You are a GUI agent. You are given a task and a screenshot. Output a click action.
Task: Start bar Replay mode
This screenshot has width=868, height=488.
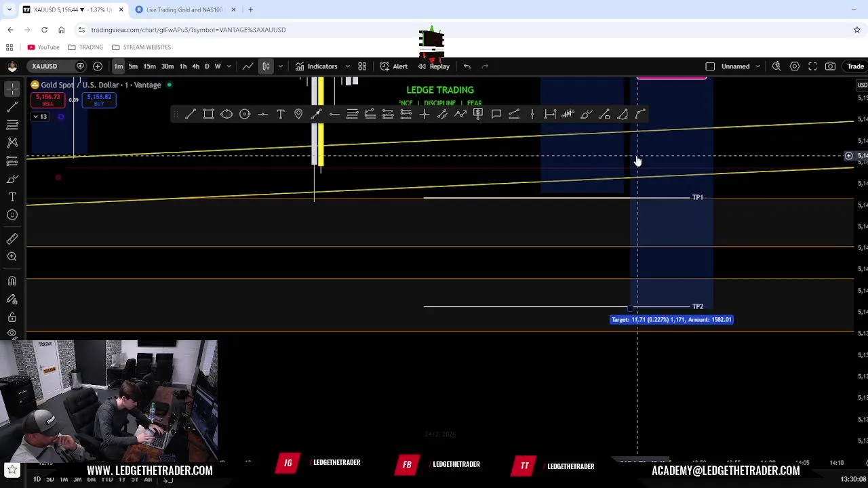434,66
